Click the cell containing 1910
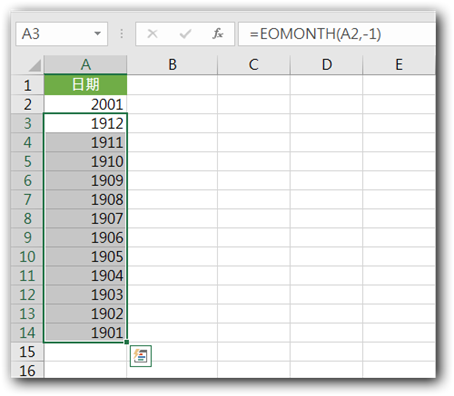This screenshot has height=396, width=454. click(85, 161)
